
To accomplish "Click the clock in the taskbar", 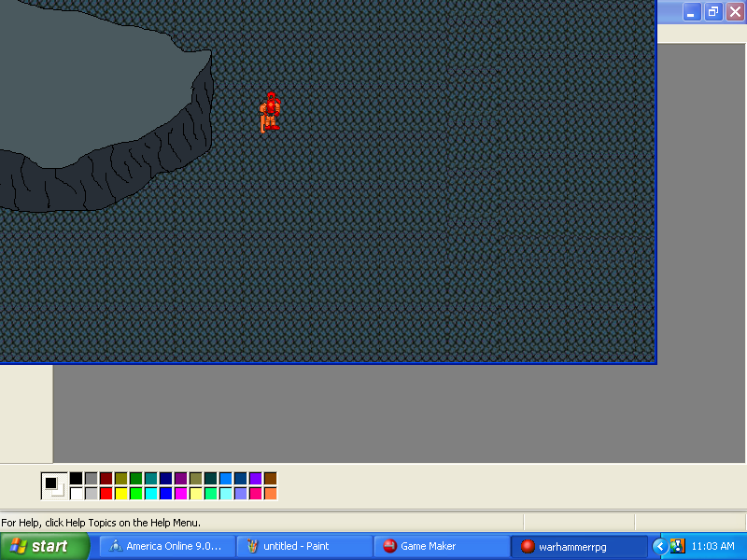I will click(714, 546).
